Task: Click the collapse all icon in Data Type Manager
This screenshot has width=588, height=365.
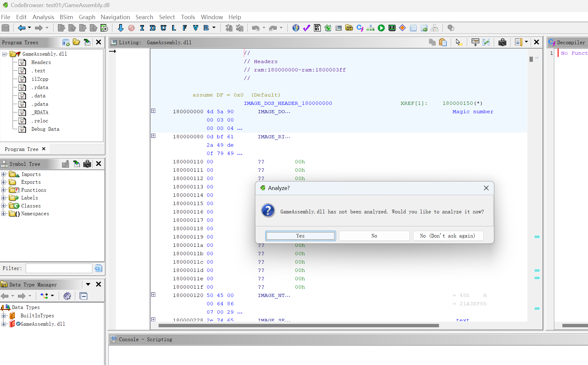Action: 83,296
